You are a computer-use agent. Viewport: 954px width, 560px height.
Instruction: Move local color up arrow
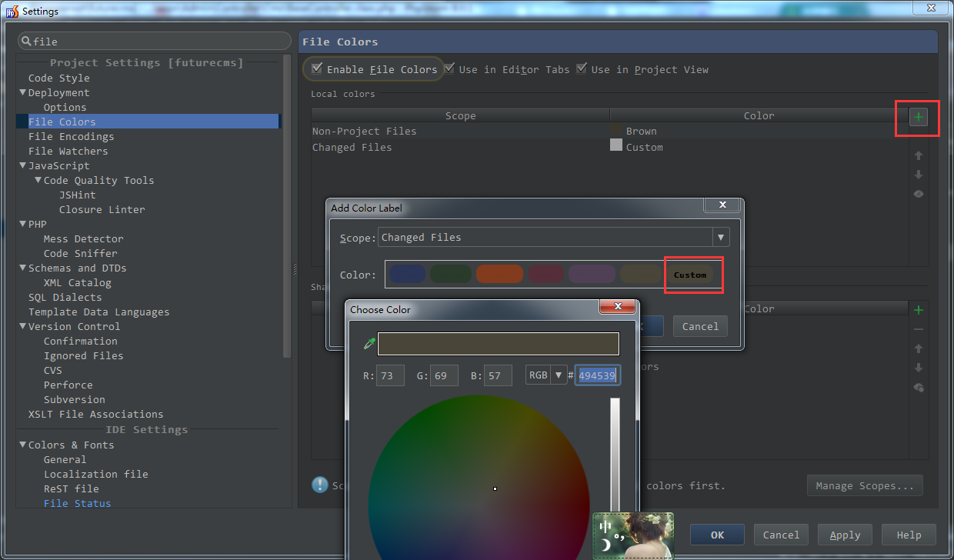pos(919,155)
